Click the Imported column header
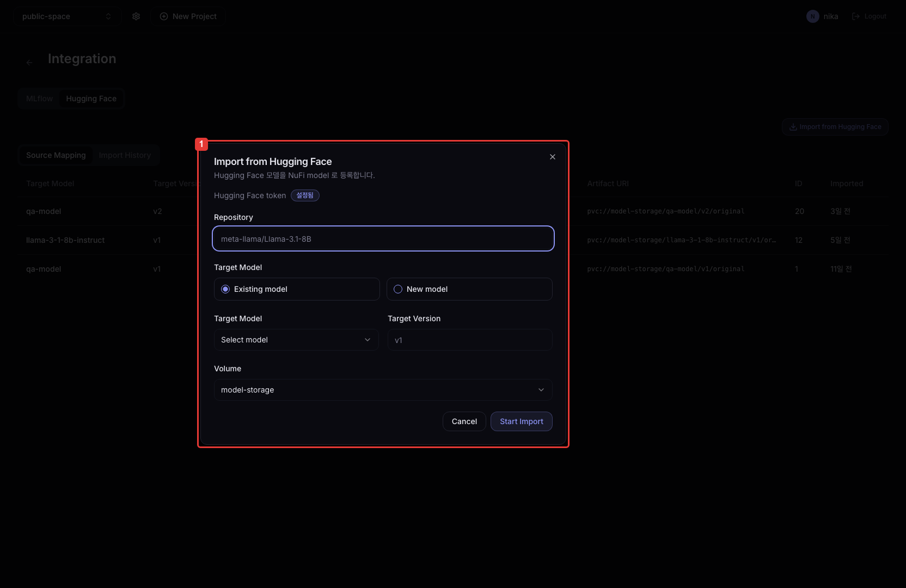Screen dimensions: 906x588 [x=847, y=183]
